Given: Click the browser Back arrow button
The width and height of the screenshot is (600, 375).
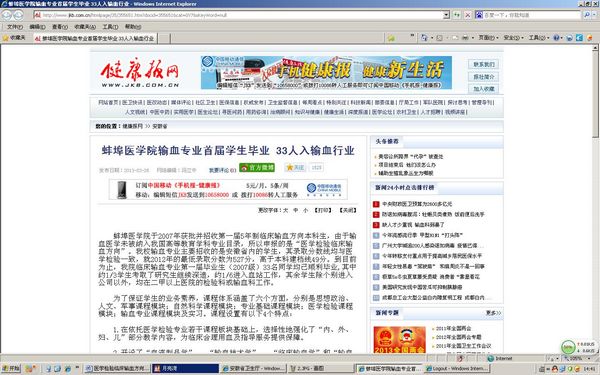Looking at the screenshot, I should tap(7, 15).
